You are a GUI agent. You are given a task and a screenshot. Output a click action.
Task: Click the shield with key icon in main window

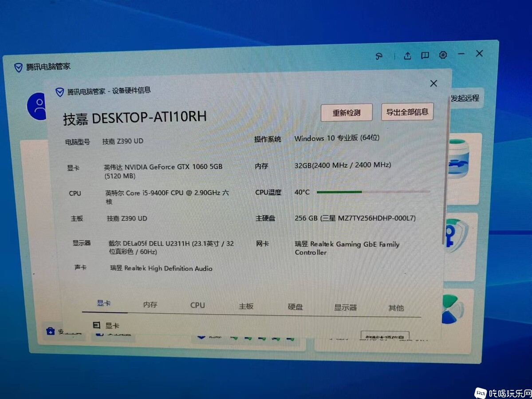pyautogui.click(x=455, y=236)
